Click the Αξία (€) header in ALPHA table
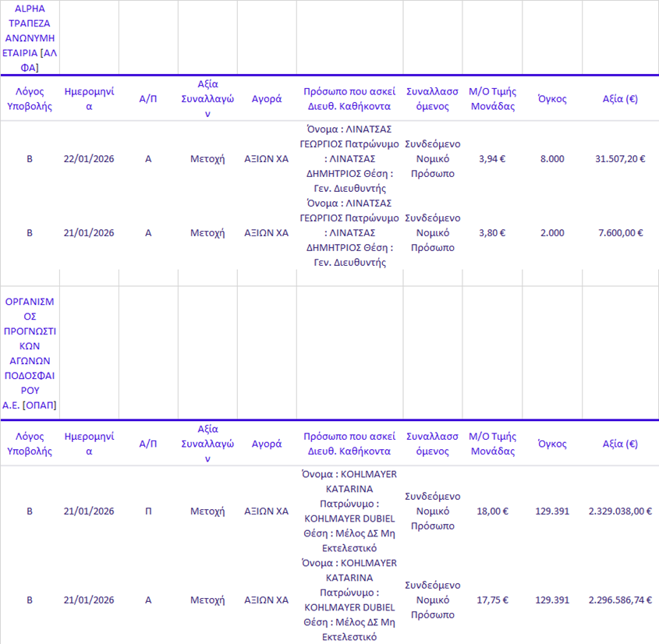 coord(620,99)
